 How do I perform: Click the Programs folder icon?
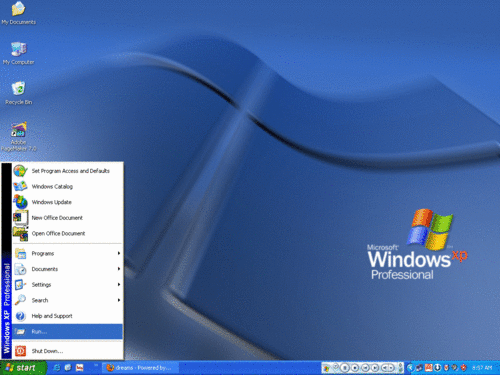point(20,254)
